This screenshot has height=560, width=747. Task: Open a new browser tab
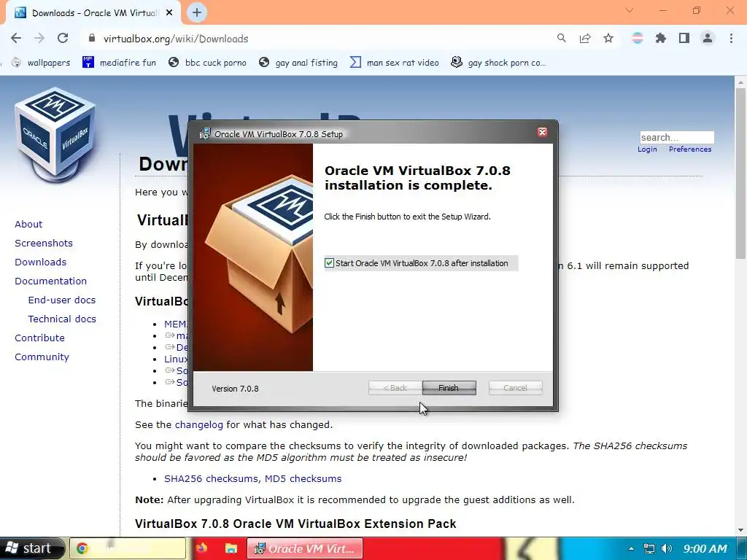[197, 12]
